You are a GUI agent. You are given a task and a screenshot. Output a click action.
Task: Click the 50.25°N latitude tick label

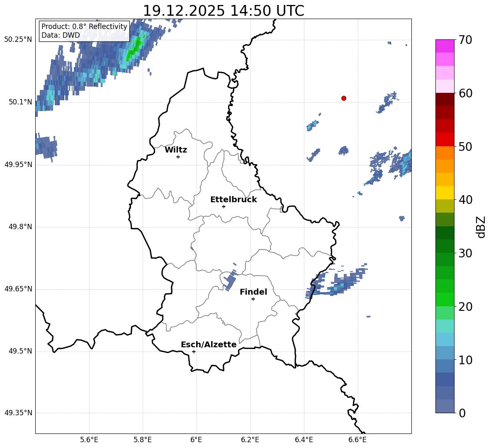18,40
